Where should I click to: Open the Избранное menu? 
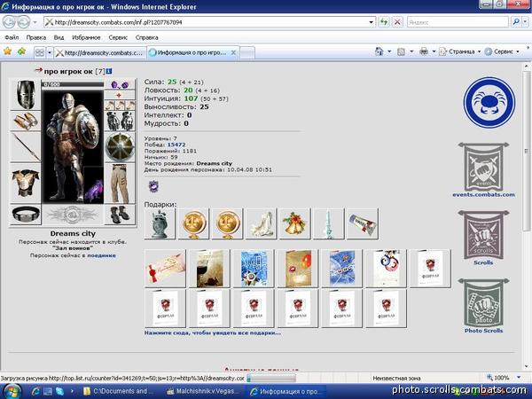pos(86,37)
